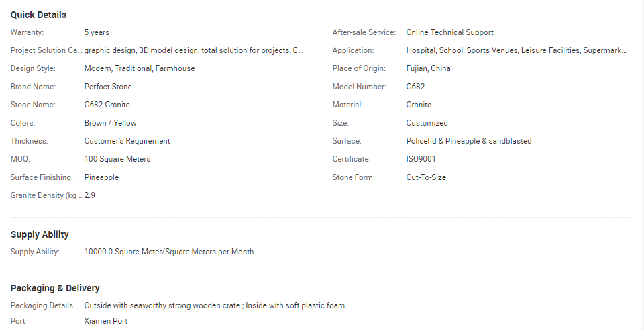Click the 5 years warranty value
Image resolution: width=644 pixels, height=331 pixels.
click(97, 32)
